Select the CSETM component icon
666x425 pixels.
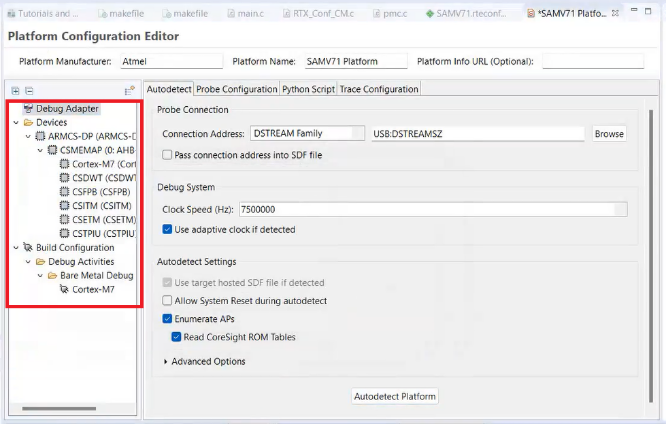coord(65,220)
